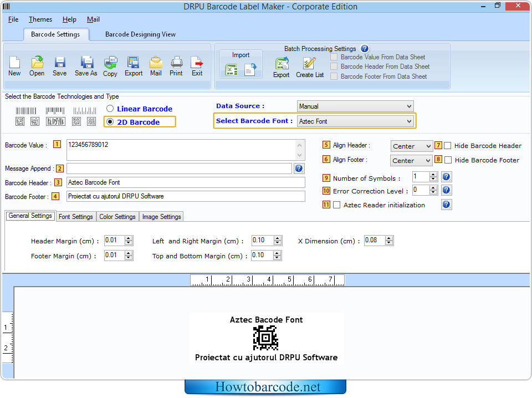Open the Color Settings tab
The width and height of the screenshot is (532, 398).
(x=117, y=217)
